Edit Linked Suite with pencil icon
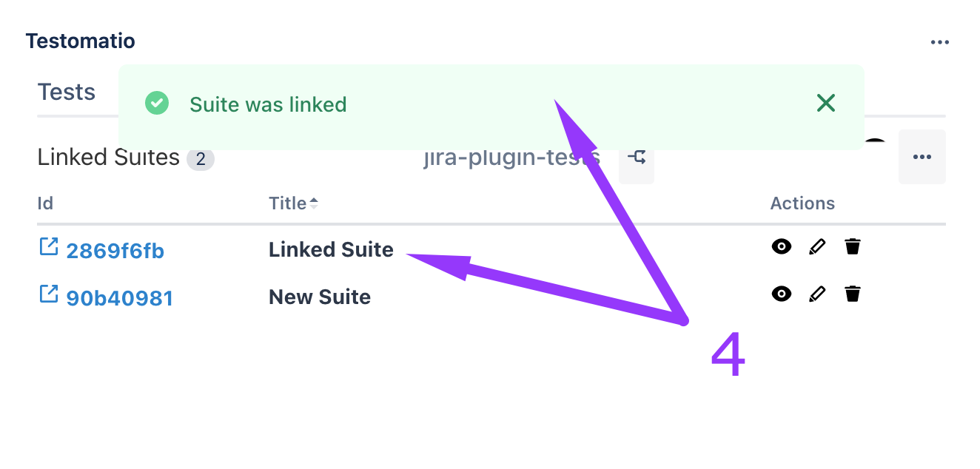 click(817, 247)
